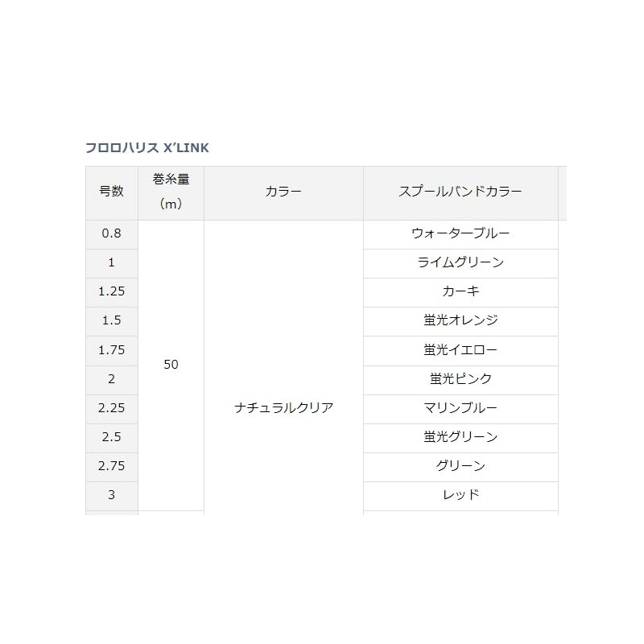Screen dimensions: 644x644
Task: Click the 蛍光グリーン band color cell
Action: (x=460, y=438)
